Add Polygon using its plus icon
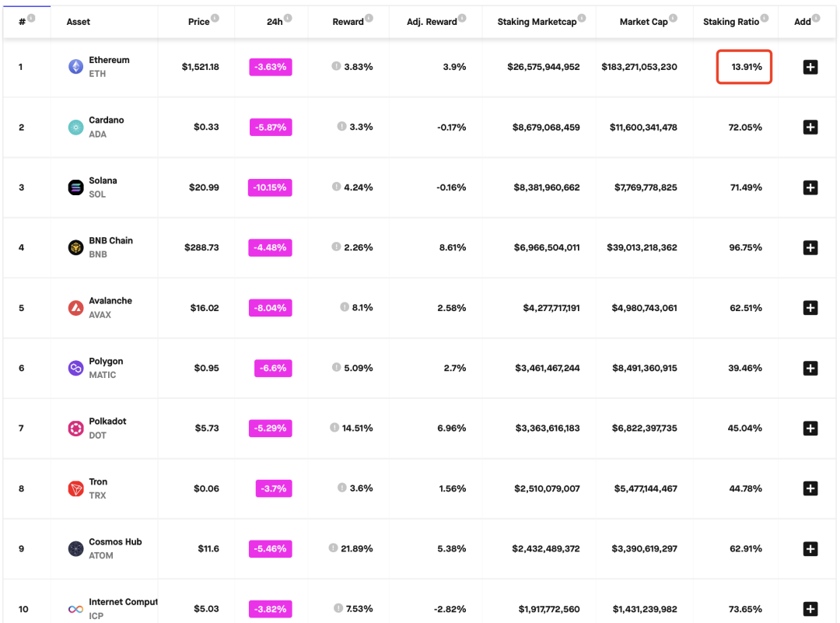Viewport: 840px width, 623px height. [810, 368]
